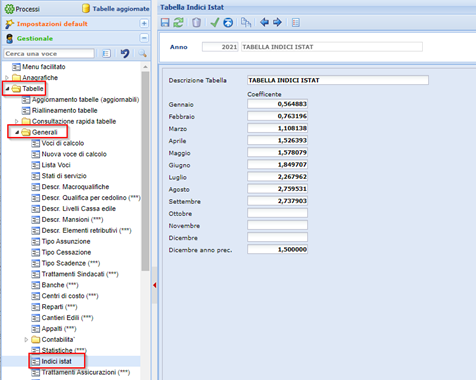Click the copy/duplicate documents toolbar icon
Viewport: 476px width, 380px height.
[x=246, y=22]
